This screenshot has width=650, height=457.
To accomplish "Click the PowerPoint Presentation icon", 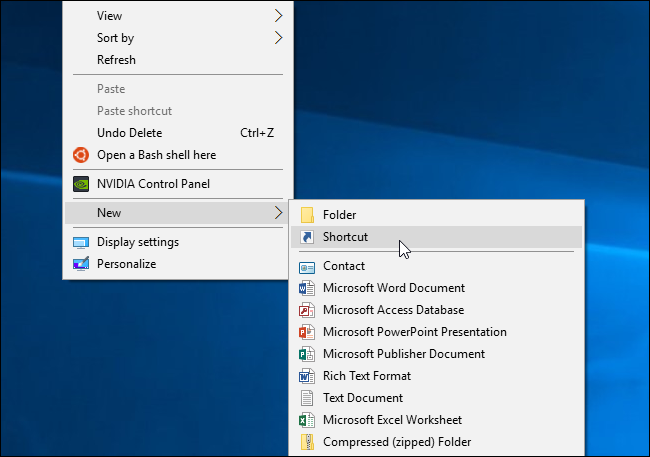I will click(x=307, y=332).
